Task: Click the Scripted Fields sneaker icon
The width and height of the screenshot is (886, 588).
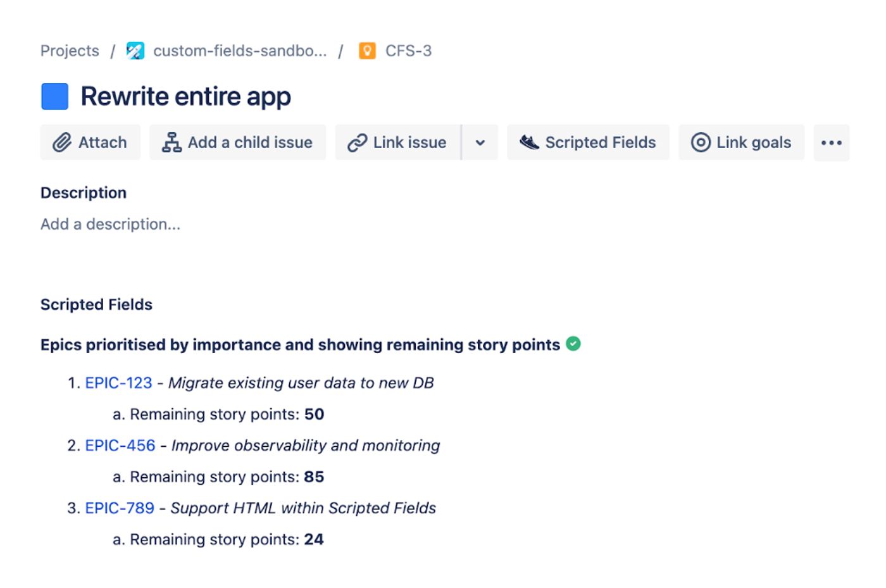Action: click(x=529, y=142)
